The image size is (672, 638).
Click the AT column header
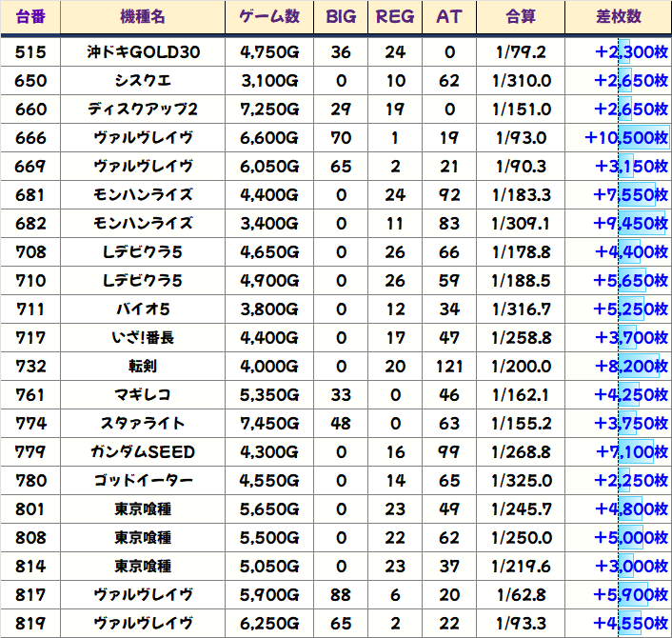(x=449, y=17)
